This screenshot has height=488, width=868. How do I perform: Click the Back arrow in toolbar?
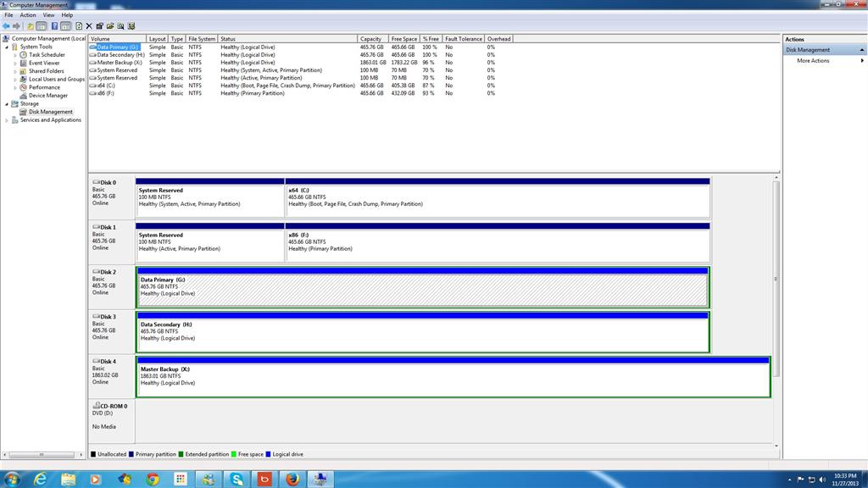click(x=6, y=26)
